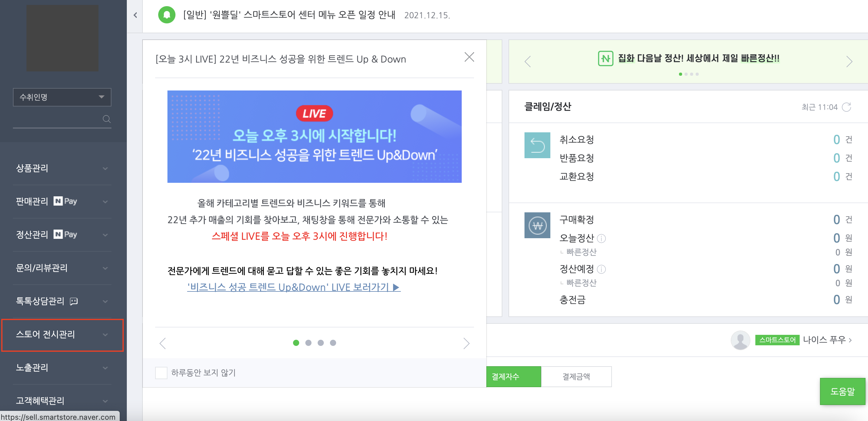
Task: Open the 원쁠딜 notice headline
Action: (289, 15)
